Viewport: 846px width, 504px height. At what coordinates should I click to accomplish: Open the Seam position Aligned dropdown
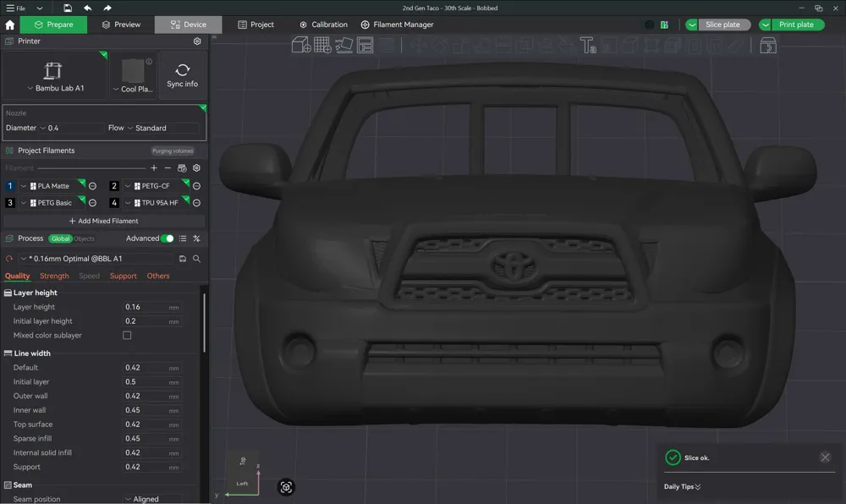point(152,499)
